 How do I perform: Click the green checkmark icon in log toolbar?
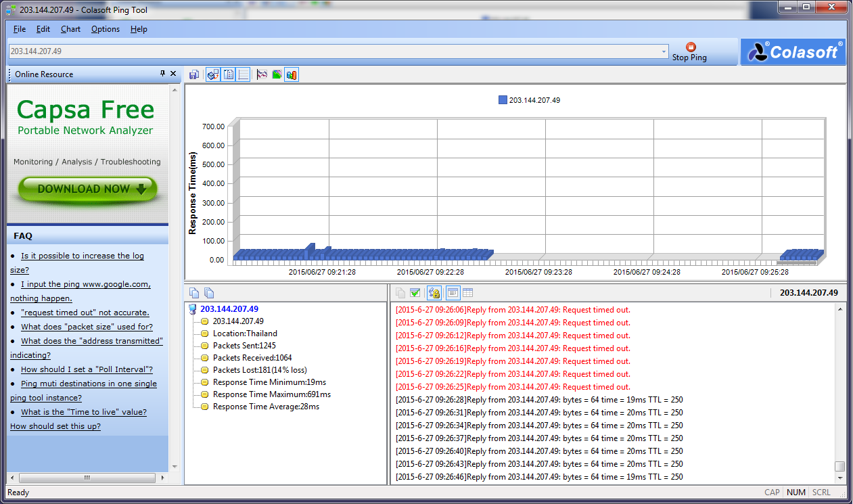415,293
